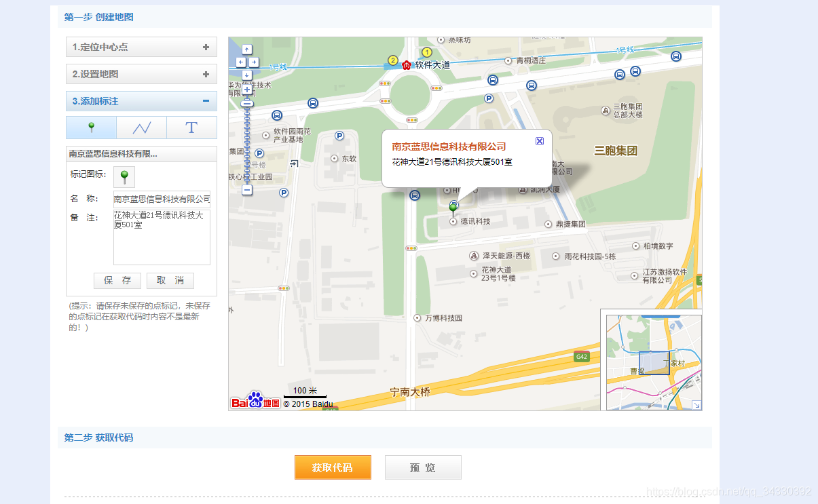Image resolution: width=818 pixels, height=504 pixels.
Task: Pan the map down with arrow control
Action: click(246, 75)
